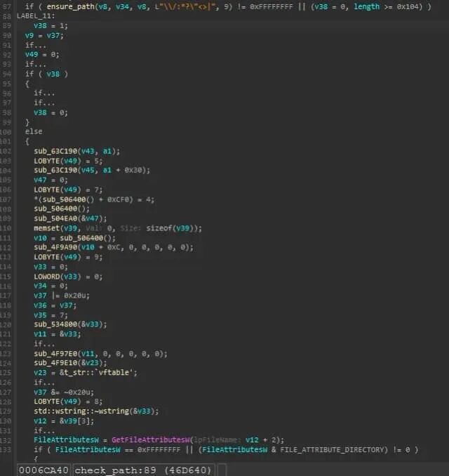Click the v37 &= ~0x20u statement
The height and width of the screenshot is (476, 449).
tap(64, 392)
